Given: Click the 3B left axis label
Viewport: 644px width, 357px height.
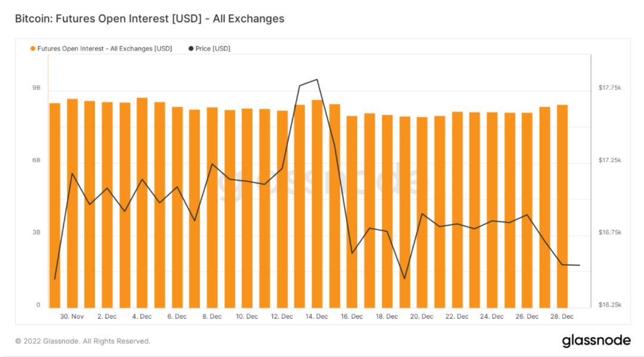Looking at the screenshot, I should tap(36, 233).
